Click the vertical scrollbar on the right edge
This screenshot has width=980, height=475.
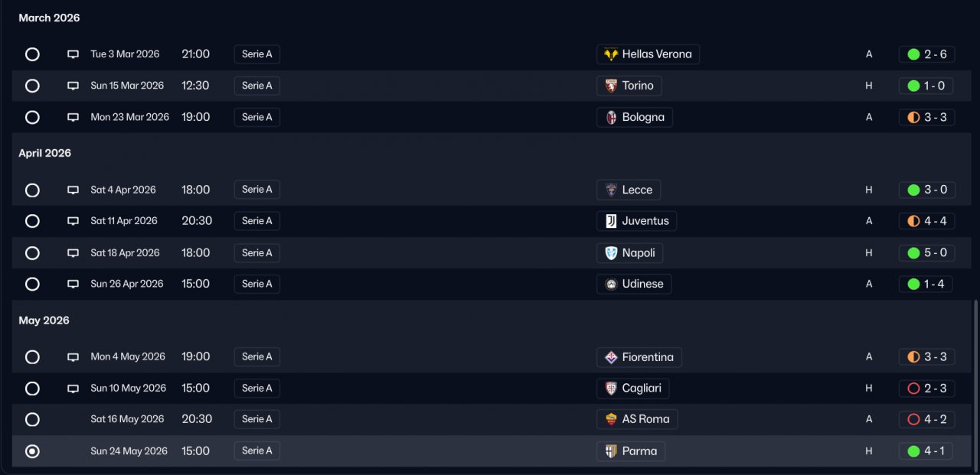[x=975, y=382]
